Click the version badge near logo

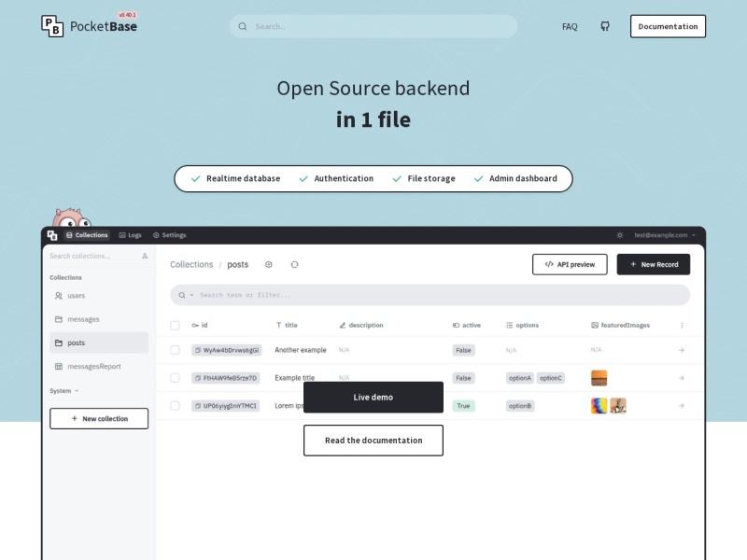pyautogui.click(x=127, y=15)
